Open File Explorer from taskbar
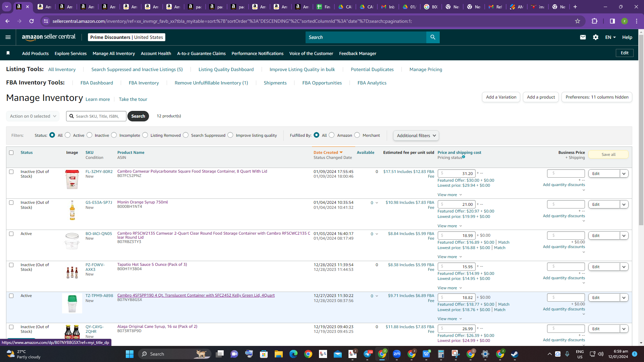644x362 pixels. (x=279, y=354)
